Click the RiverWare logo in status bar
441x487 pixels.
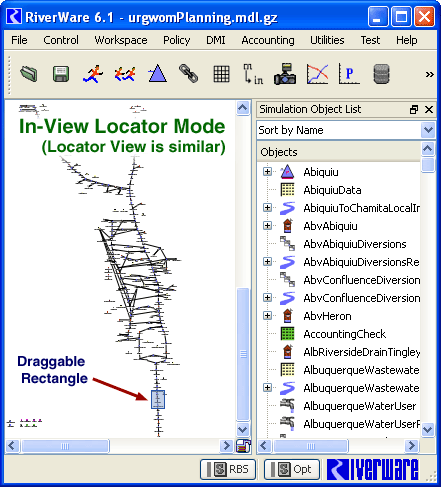(373, 469)
